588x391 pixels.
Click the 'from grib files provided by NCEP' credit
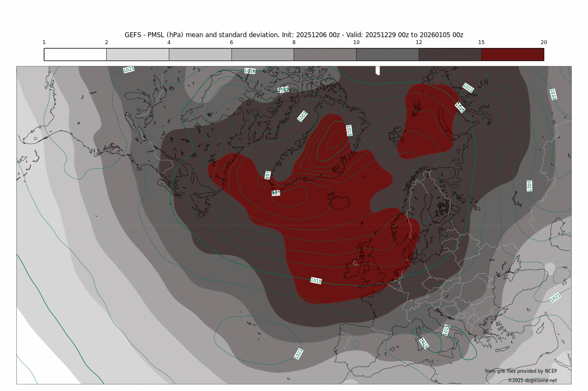pos(521,371)
